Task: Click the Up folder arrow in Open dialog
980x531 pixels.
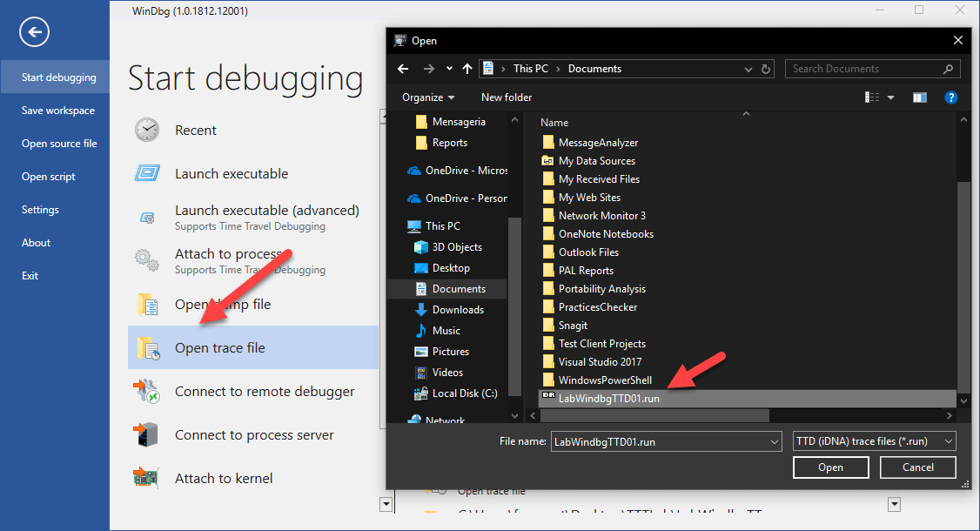Action: click(467, 69)
